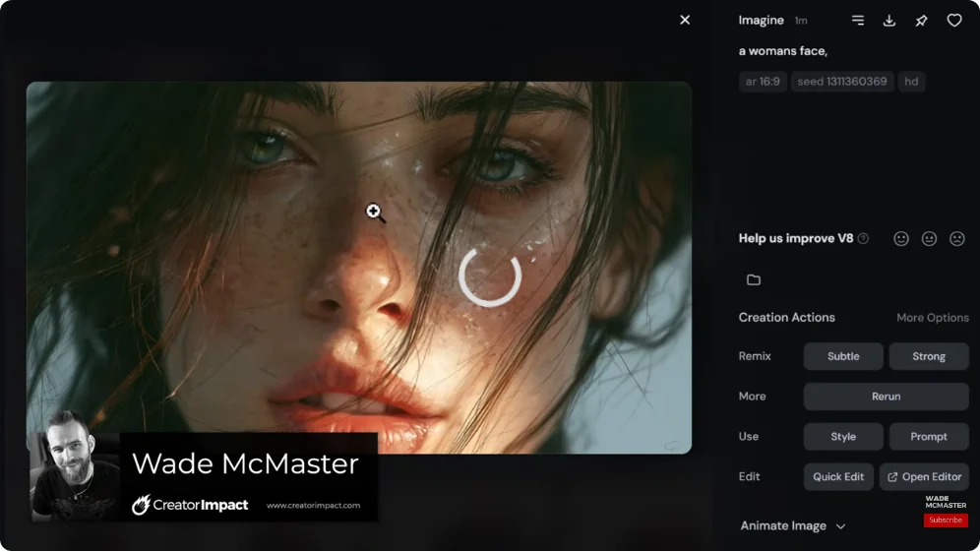Screen dimensions: 980x552
Task: Rerun the generation
Action: pyautogui.click(x=887, y=397)
